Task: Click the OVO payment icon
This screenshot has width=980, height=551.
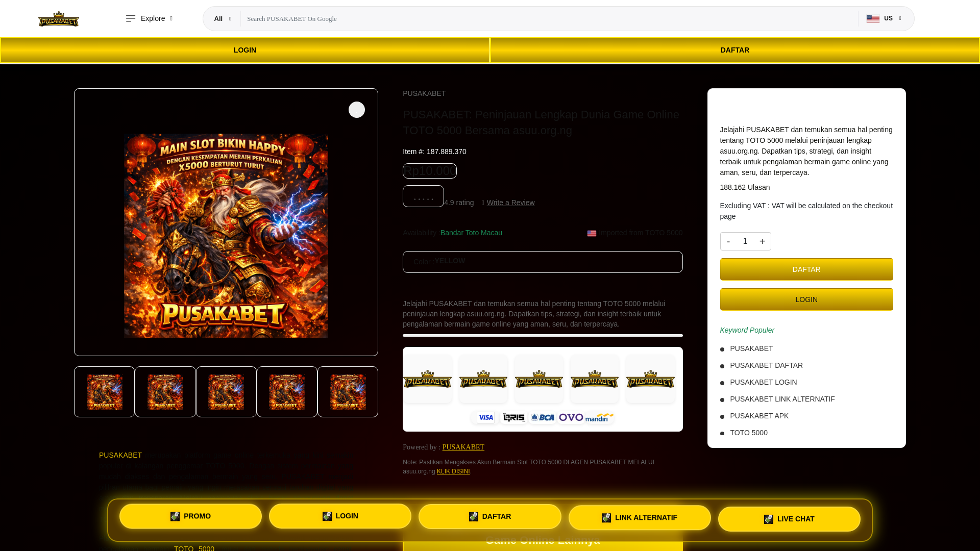Action: (571, 417)
